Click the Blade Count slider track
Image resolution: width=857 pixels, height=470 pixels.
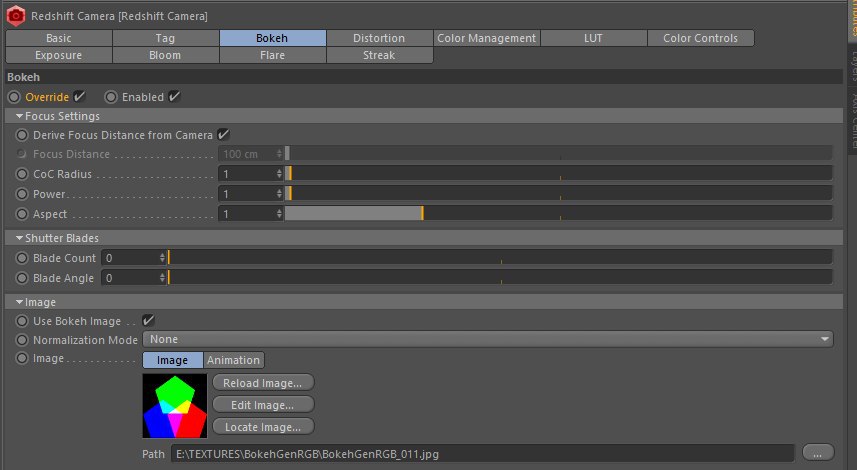coord(500,258)
